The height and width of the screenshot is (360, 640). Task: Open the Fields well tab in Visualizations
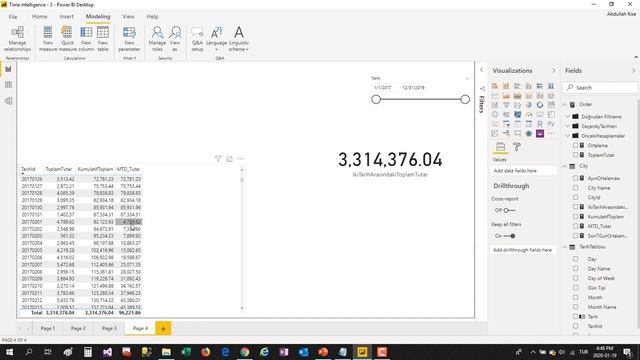500,147
